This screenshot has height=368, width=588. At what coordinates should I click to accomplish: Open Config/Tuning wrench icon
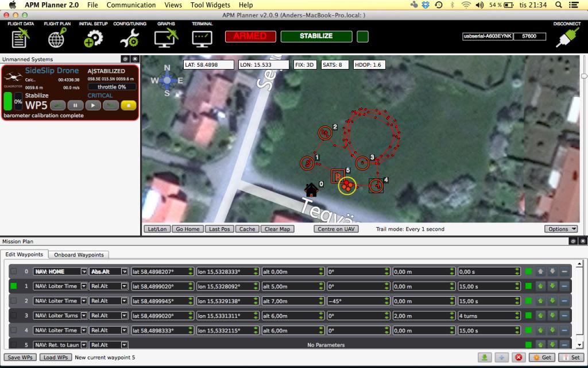tap(130, 39)
